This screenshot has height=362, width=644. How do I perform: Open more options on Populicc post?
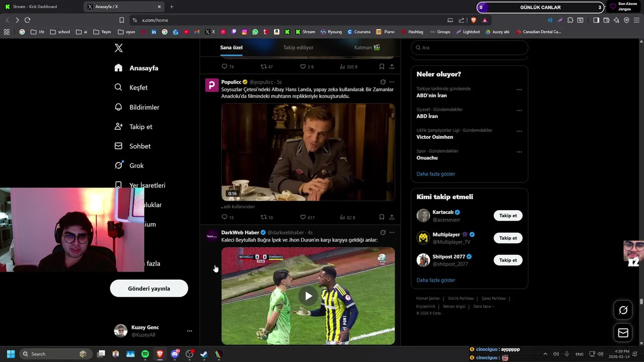[392, 82]
